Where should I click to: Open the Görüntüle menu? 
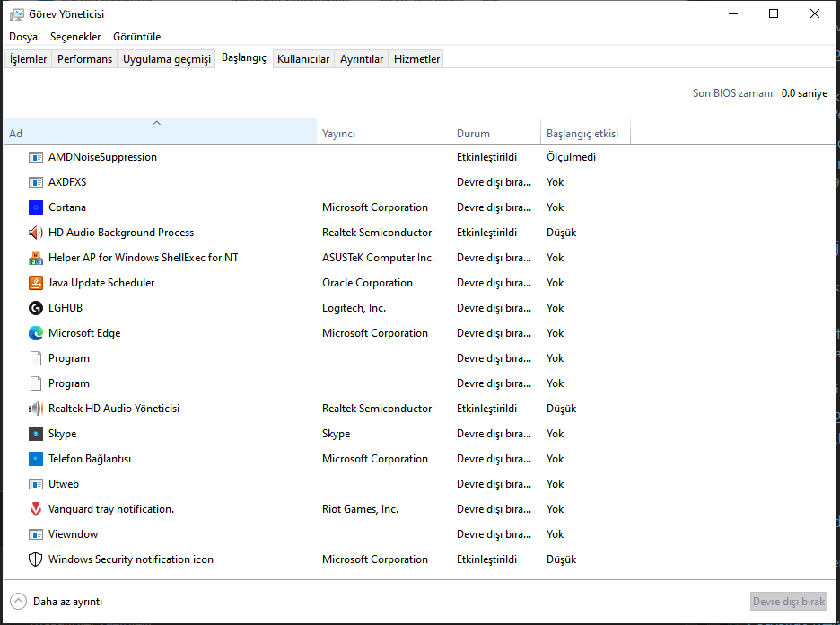pos(137,37)
